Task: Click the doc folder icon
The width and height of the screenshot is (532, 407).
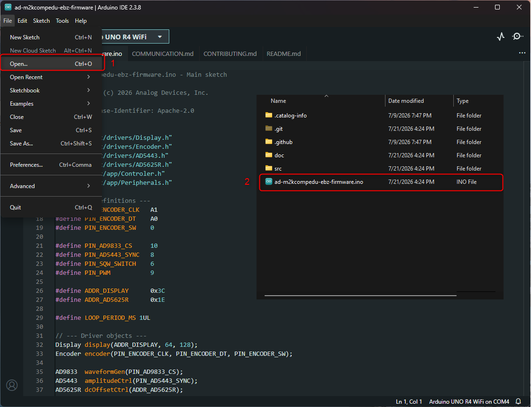Action: coord(269,154)
